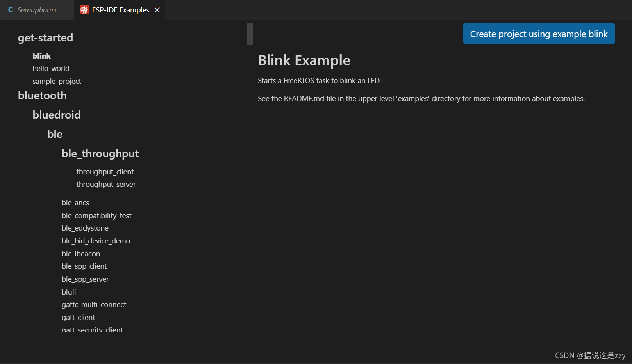Create project using example blink button

click(x=539, y=34)
